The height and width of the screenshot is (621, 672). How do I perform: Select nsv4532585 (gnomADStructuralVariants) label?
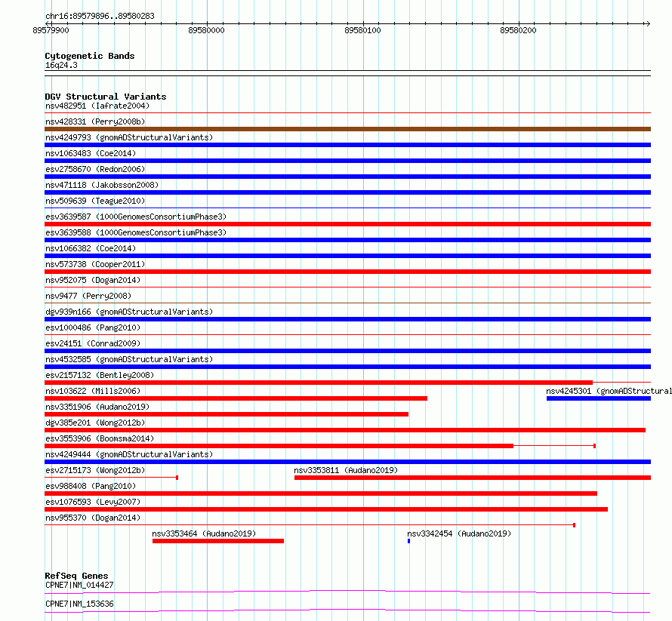click(129, 359)
